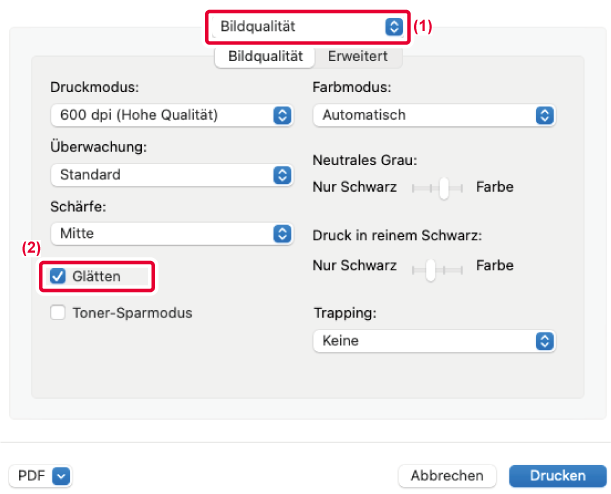Select the Bildqualität tab
This screenshot has width=611, height=494.
coord(265,56)
